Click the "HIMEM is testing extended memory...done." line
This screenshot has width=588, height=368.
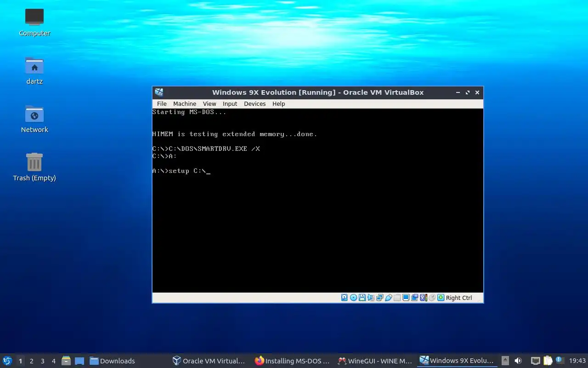pyautogui.click(x=235, y=134)
